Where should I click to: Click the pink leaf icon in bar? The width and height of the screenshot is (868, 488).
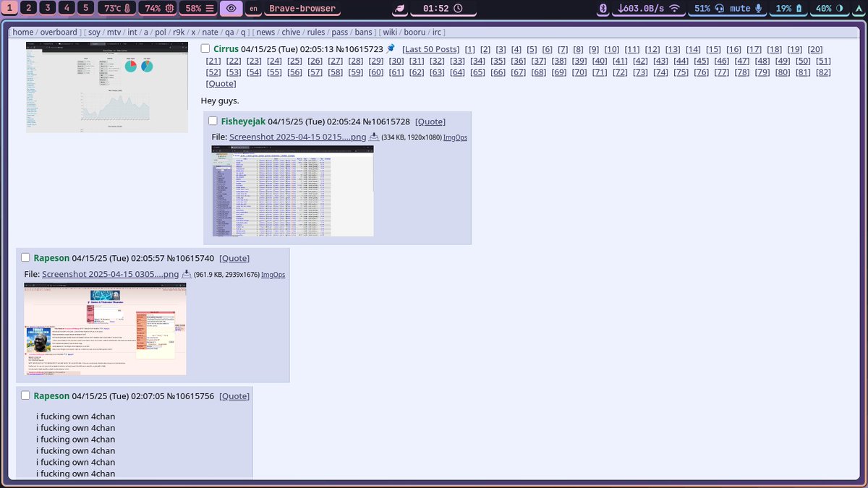(x=400, y=8)
